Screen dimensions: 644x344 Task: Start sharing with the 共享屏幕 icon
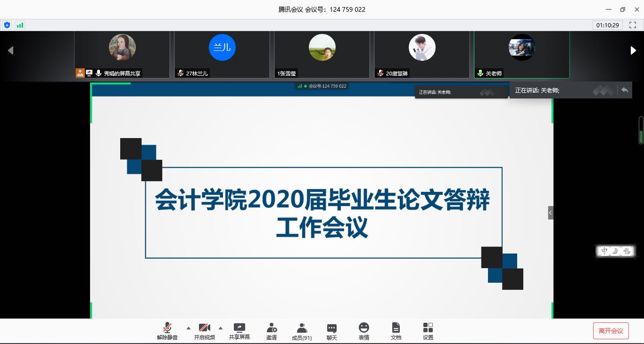tap(239, 330)
